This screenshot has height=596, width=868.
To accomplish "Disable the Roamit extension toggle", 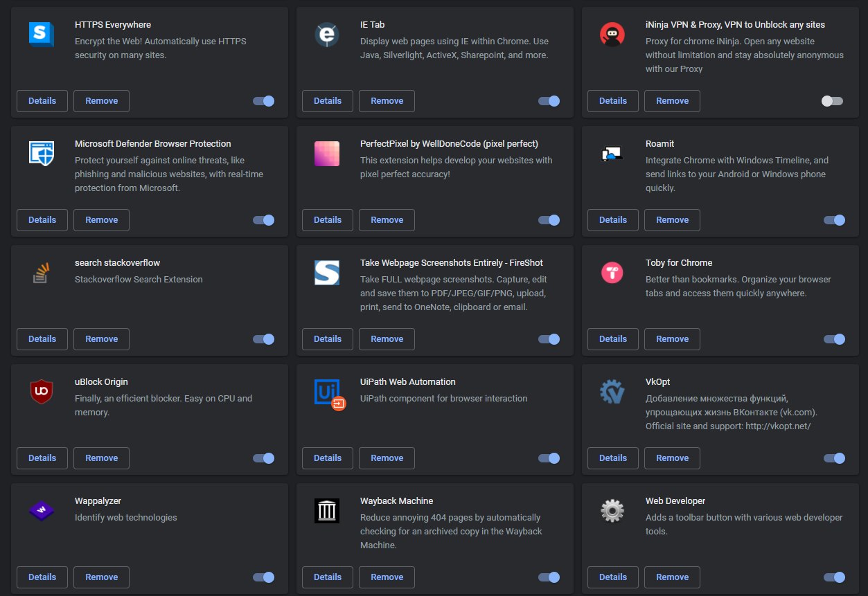I will [x=835, y=220].
